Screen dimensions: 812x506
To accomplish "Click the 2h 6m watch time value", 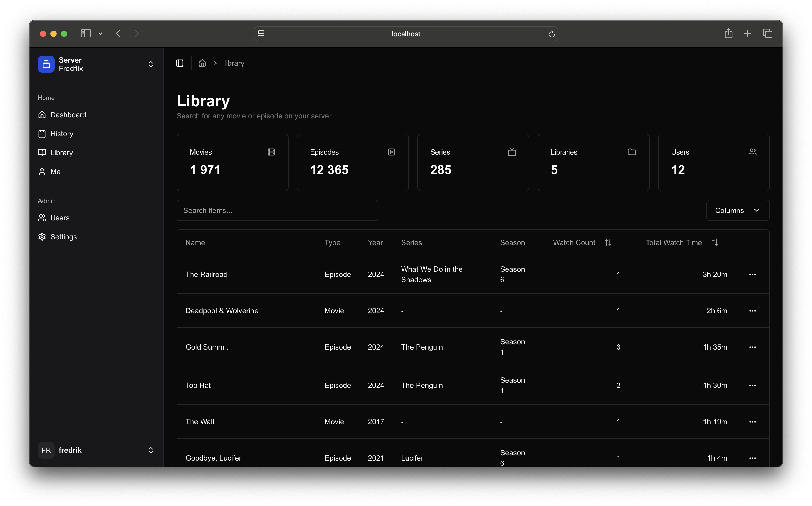I will coord(717,311).
